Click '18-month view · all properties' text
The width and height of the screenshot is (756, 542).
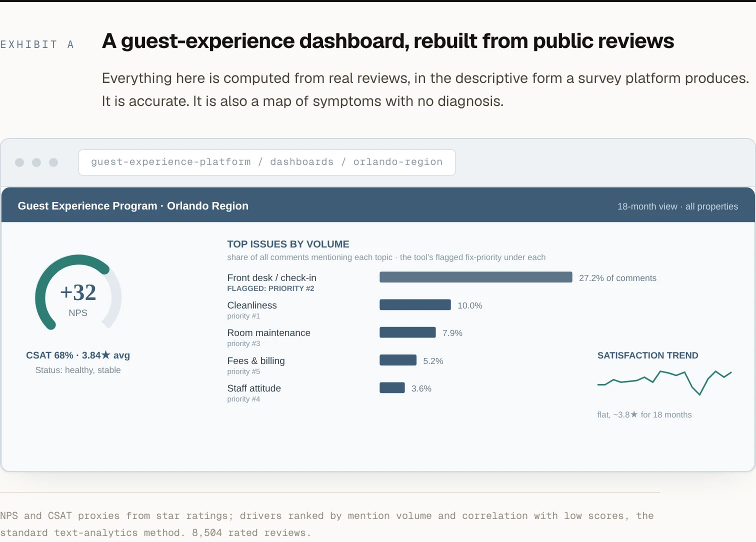(x=677, y=206)
